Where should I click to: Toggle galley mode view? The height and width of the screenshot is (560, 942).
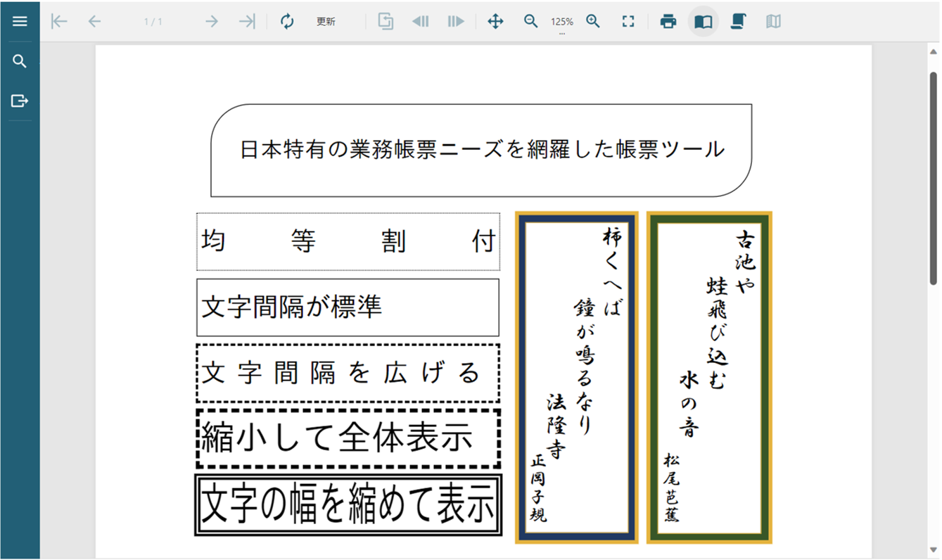tap(773, 21)
